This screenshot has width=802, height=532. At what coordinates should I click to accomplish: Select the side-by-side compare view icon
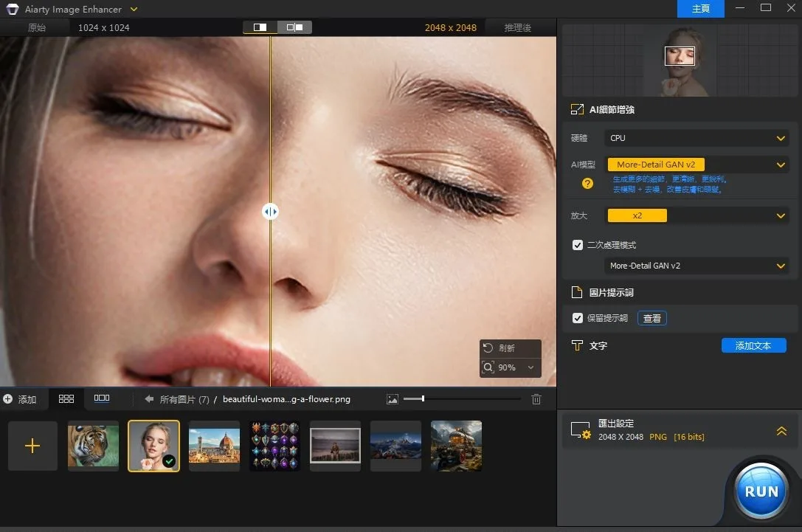294,27
